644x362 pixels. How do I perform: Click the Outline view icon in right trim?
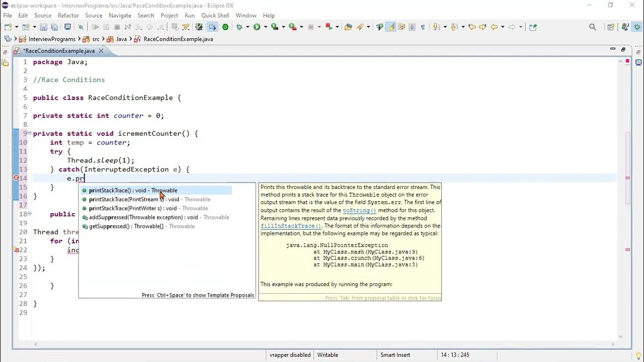coord(638,62)
